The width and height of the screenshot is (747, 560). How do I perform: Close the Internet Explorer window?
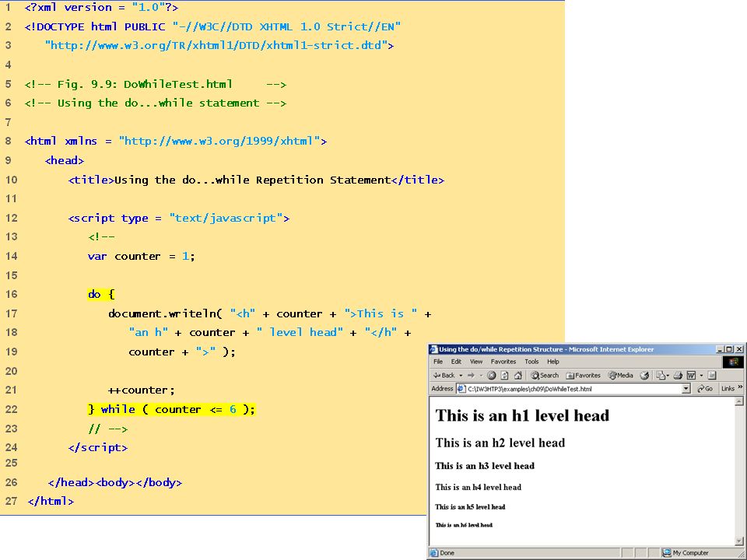pyautogui.click(x=739, y=349)
